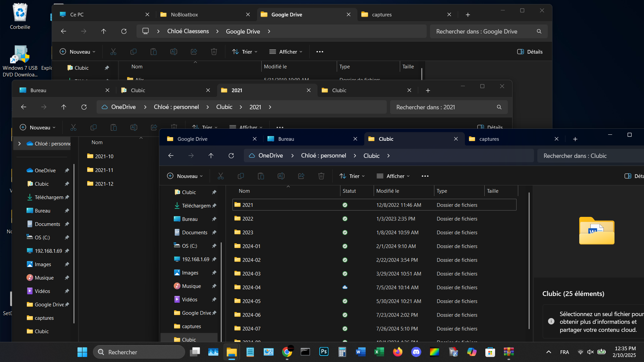Image resolution: width=644 pixels, height=362 pixels.
Task: Select the Copy icon in the command bar
Action: click(x=241, y=176)
